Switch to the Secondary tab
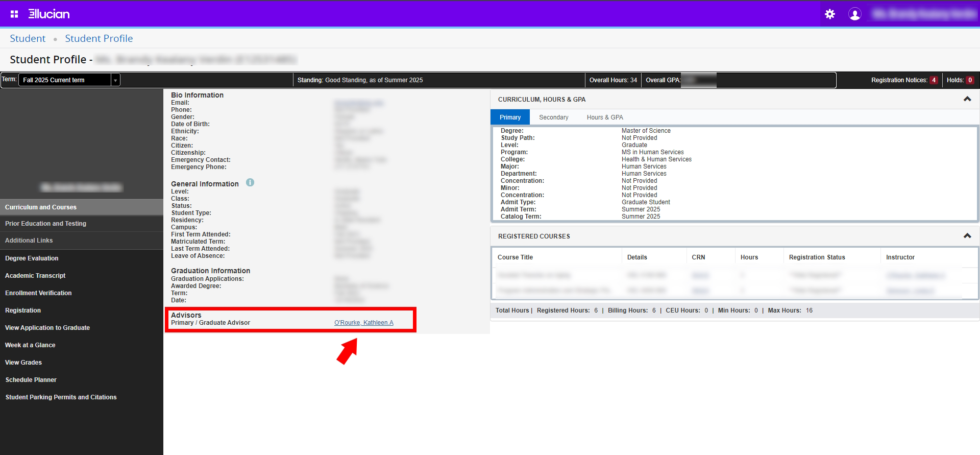This screenshot has width=980, height=455. coord(553,117)
